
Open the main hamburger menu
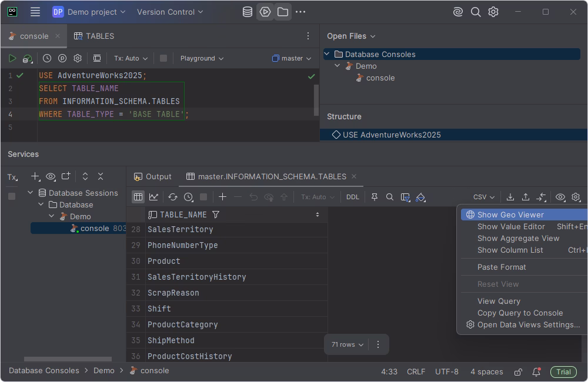[x=35, y=12]
